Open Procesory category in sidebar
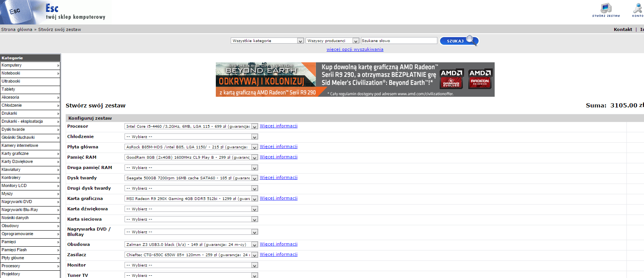This screenshot has height=278, width=644. [30, 266]
